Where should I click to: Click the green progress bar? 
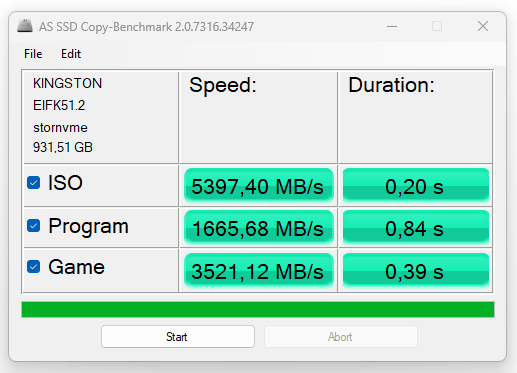click(258, 309)
